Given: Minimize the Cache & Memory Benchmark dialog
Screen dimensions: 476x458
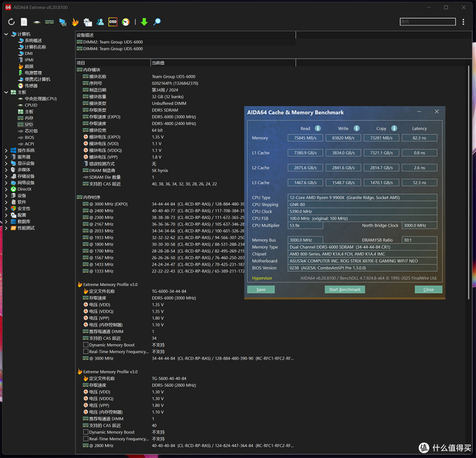Looking at the screenshot, I should [419, 111].
